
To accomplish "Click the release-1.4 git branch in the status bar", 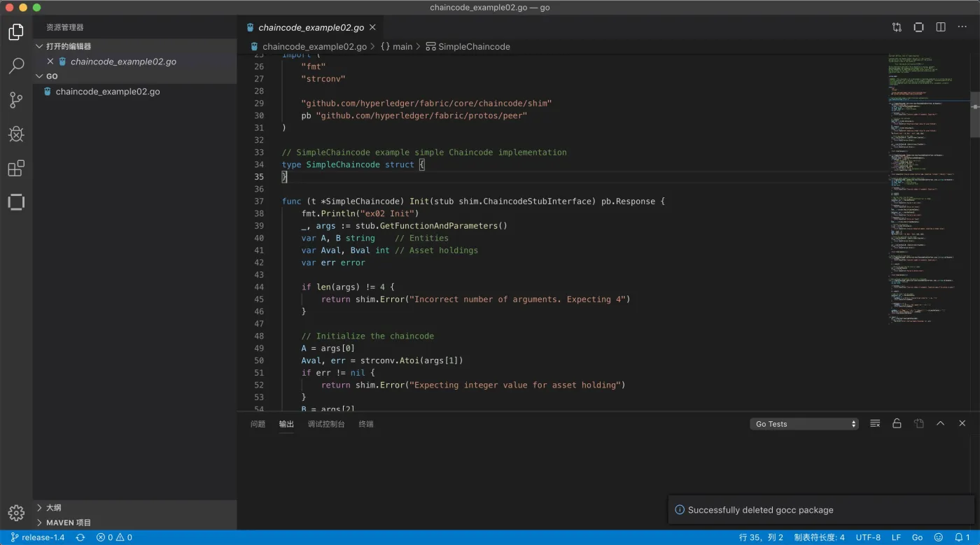I will 38,537.
